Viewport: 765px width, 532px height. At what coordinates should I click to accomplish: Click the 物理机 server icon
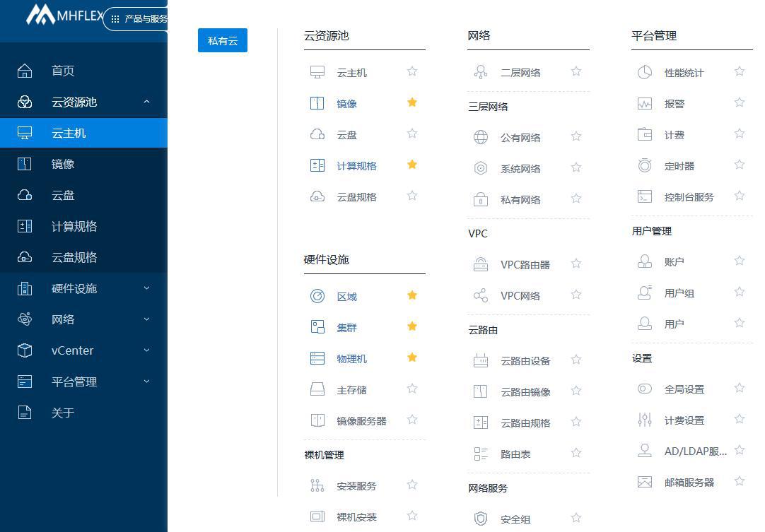317,358
